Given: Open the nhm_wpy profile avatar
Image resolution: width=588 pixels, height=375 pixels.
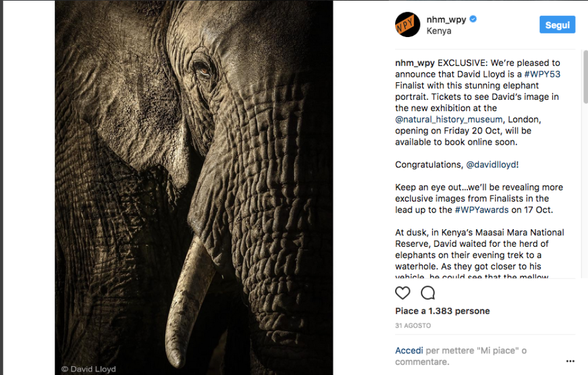Looking at the screenshot, I should click(x=407, y=24).
